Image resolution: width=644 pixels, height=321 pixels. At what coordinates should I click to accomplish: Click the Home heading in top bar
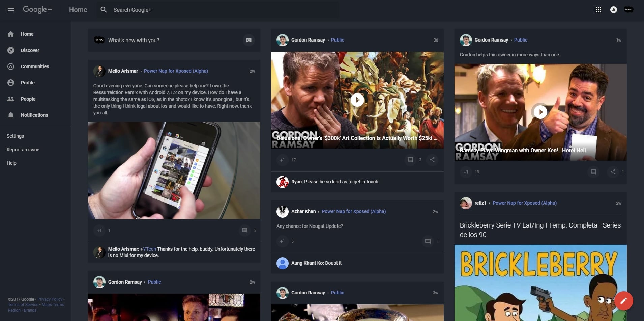[x=78, y=10]
